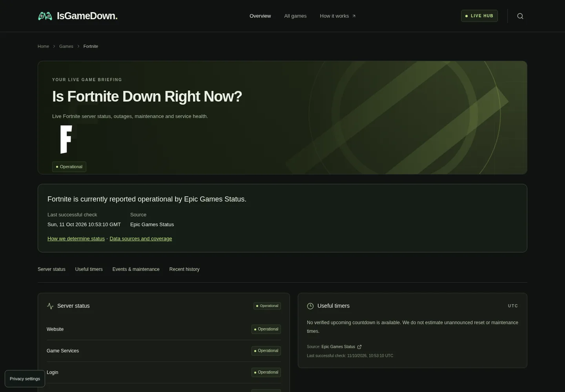Screen dimensions: 565x392
Task: Click the Login row label
Action: (52, 372)
